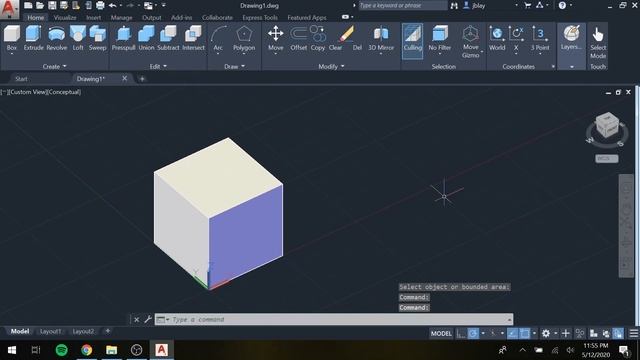Click the Del button in Modify panel

click(x=357, y=47)
